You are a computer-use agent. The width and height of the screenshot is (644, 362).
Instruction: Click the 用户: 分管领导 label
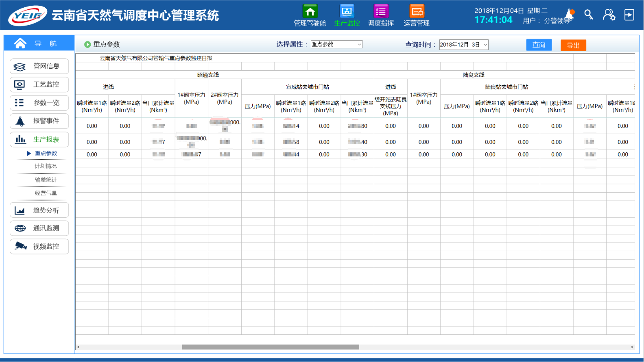[x=547, y=21]
